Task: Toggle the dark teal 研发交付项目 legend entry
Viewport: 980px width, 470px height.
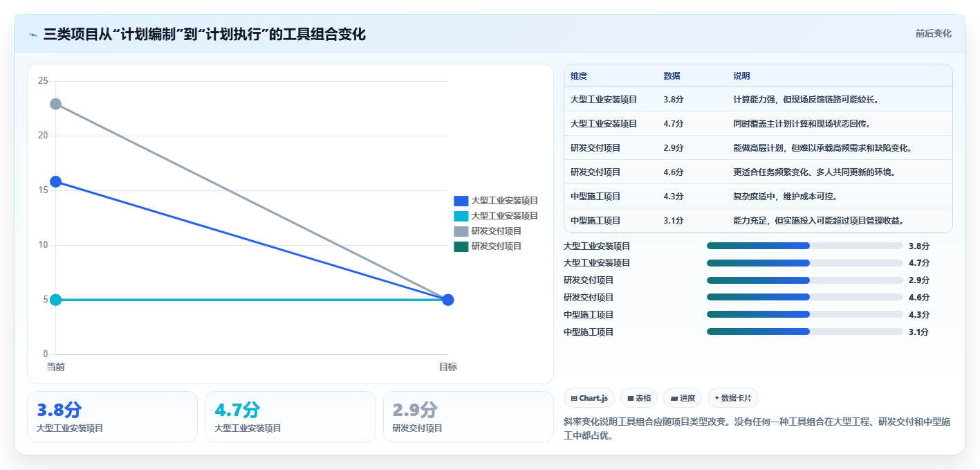Action: click(488, 246)
